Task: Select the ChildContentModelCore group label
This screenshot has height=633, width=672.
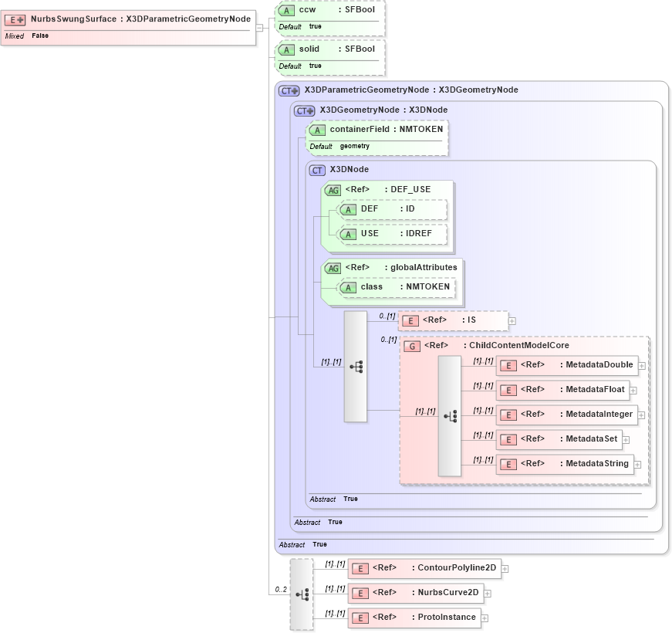Action: click(x=497, y=345)
